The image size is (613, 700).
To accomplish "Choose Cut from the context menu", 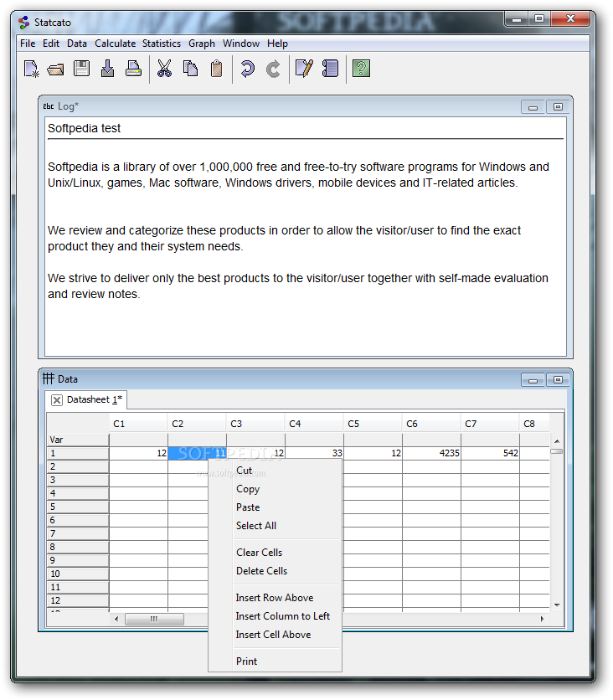I will coord(275,471).
